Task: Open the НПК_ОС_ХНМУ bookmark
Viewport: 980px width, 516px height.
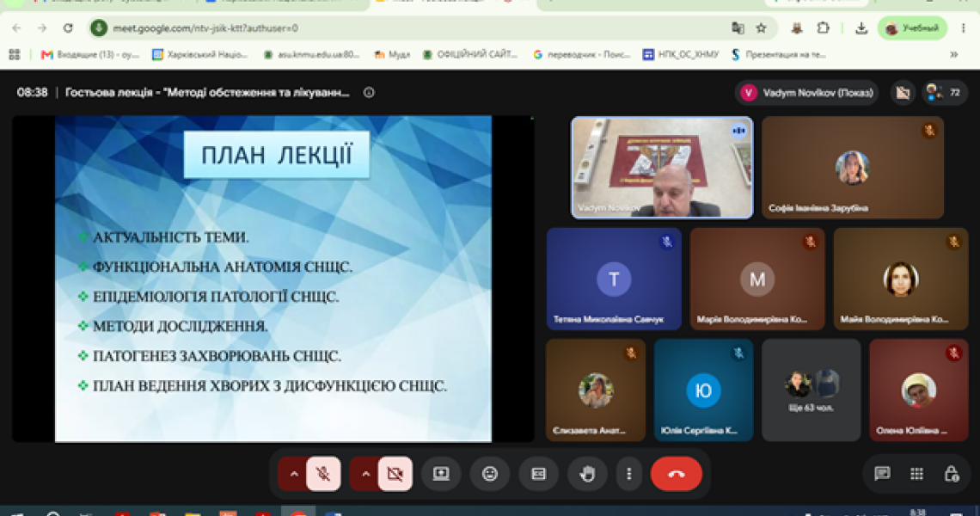Action: 681,55
